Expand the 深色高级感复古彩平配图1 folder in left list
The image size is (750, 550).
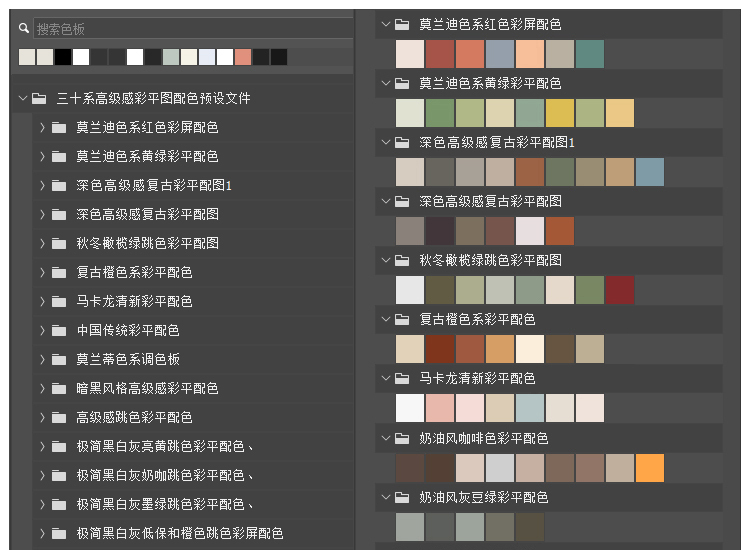(42, 186)
